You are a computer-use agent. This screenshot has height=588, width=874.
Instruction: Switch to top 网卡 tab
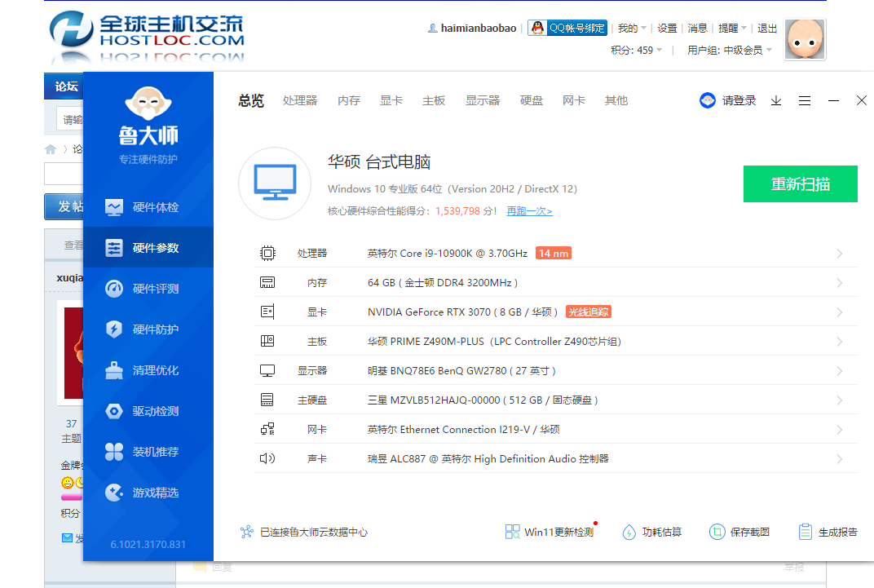click(574, 100)
